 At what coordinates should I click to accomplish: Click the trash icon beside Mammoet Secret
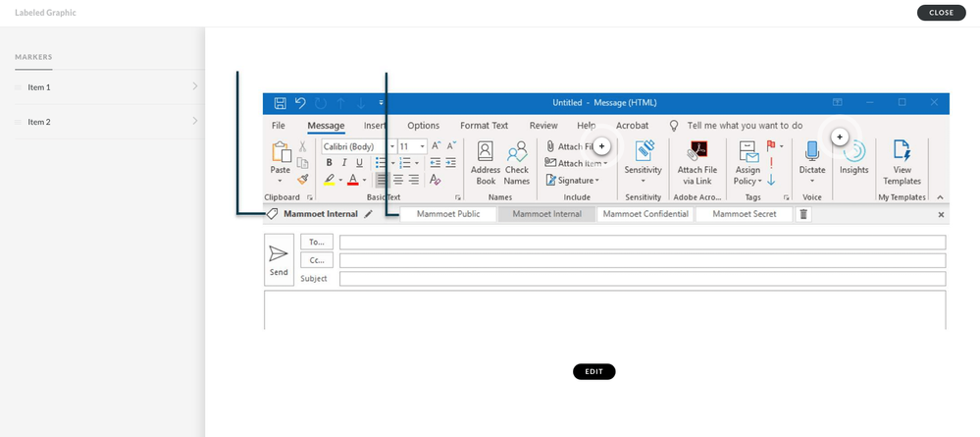click(803, 214)
